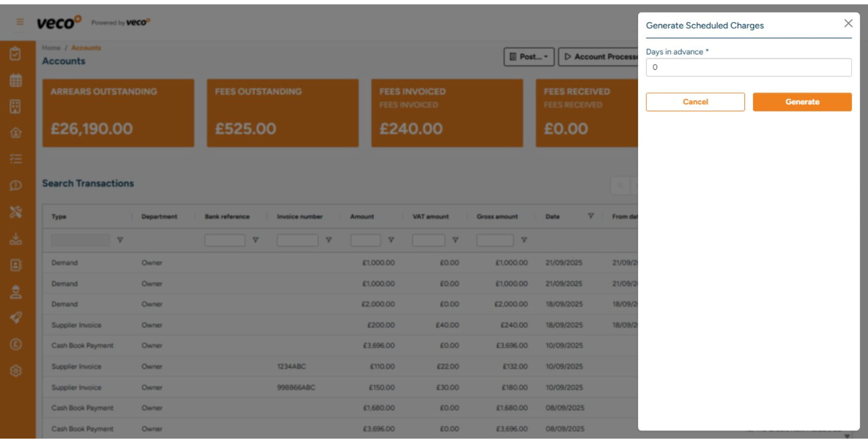868x443 pixels.
Task: Open the clipboard checklist sidebar icon
Action: 16,53
